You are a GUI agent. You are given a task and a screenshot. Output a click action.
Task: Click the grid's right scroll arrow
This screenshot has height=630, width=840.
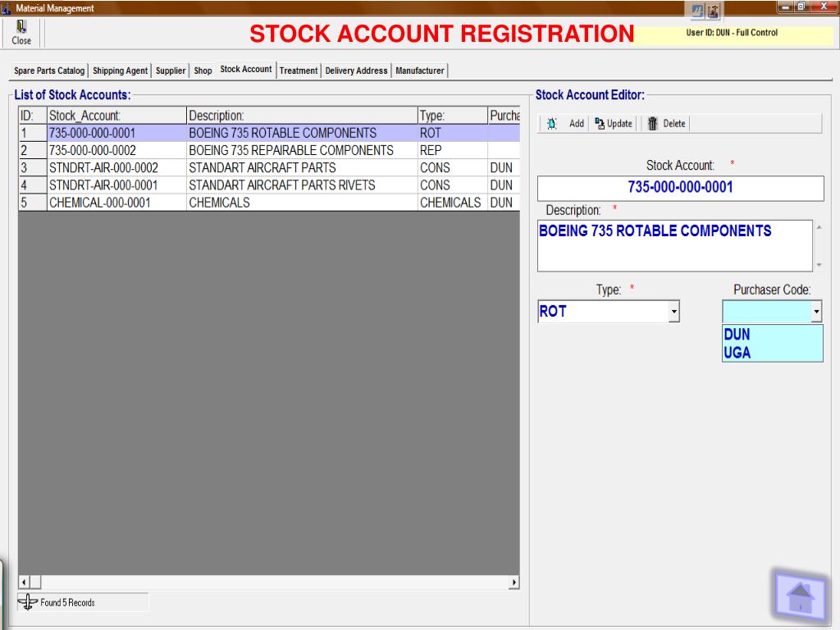click(x=514, y=582)
